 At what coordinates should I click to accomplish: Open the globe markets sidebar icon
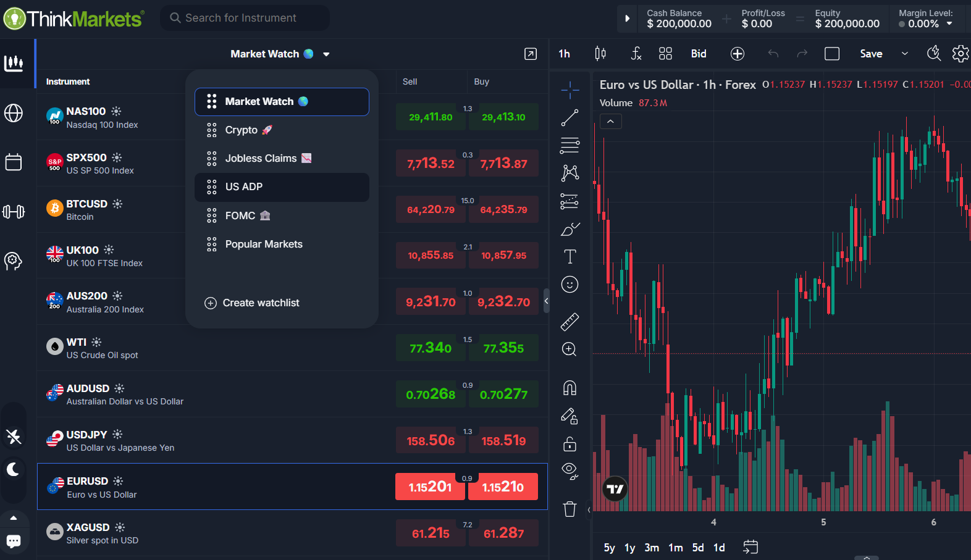(x=14, y=113)
